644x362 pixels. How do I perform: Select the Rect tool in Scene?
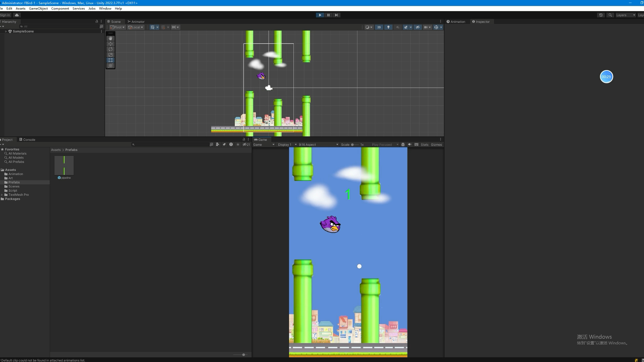point(110,60)
